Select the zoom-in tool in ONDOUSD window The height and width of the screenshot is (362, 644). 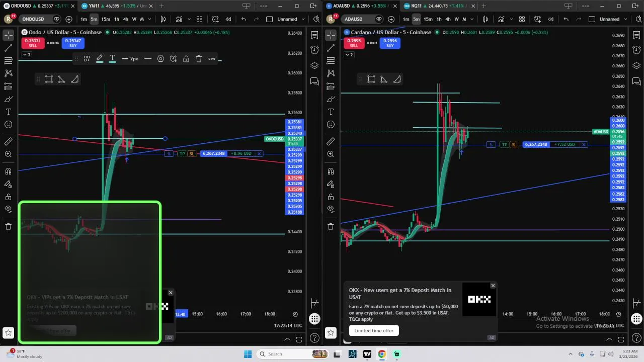[x=9, y=154]
